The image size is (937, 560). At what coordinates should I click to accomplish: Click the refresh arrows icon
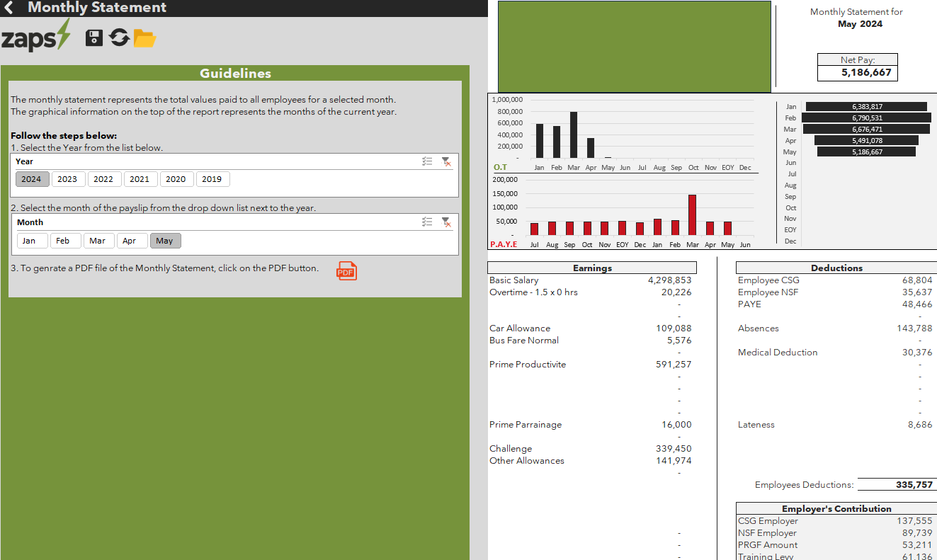(x=120, y=38)
